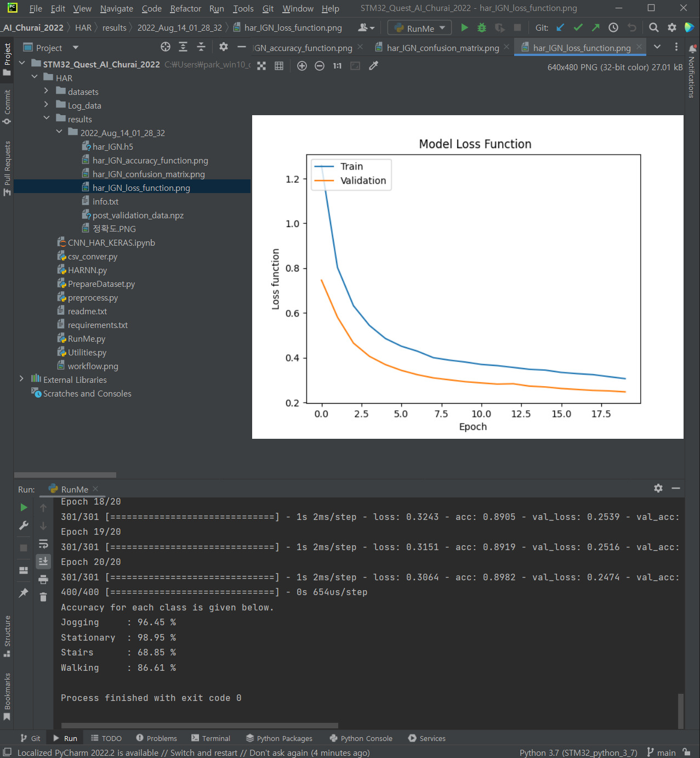Open RunMe.py in project tree
Image resolution: width=700 pixels, height=758 pixels.
[x=86, y=339]
